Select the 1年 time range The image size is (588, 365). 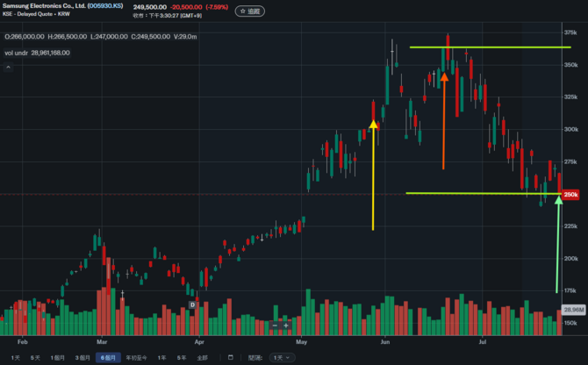[x=161, y=358]
